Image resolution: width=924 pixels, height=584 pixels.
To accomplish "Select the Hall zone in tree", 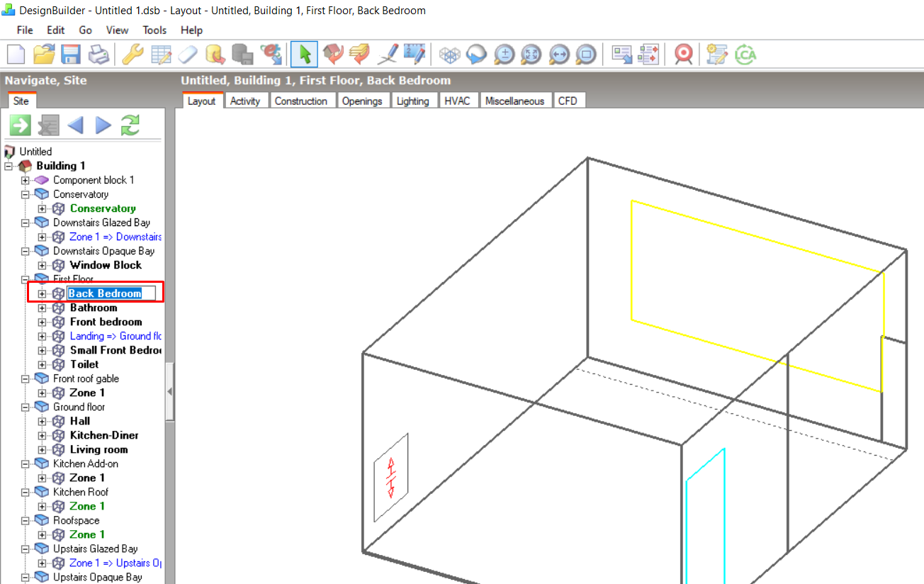I will pos(80,421).
